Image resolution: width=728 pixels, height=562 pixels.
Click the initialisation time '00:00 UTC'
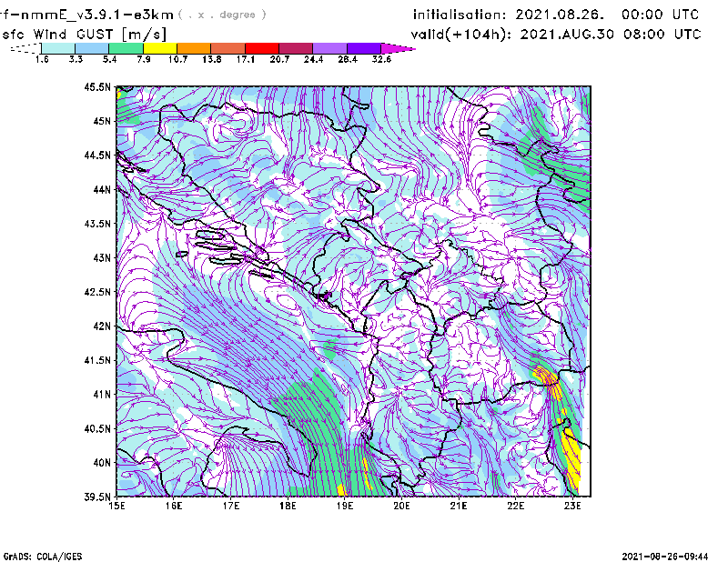click(x=661, y=15)
